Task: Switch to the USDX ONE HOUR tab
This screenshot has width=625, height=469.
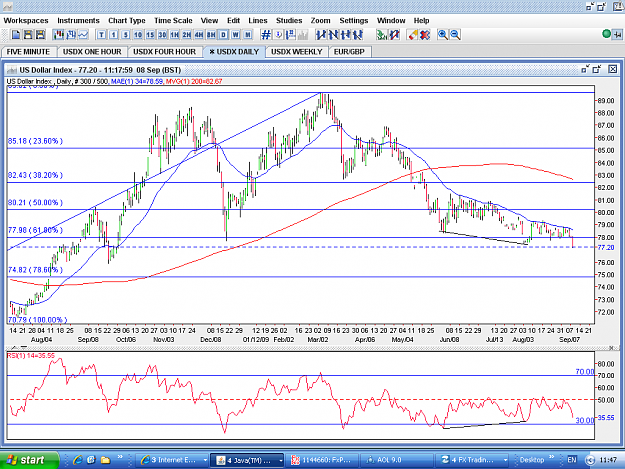Action: click(92, 52)
